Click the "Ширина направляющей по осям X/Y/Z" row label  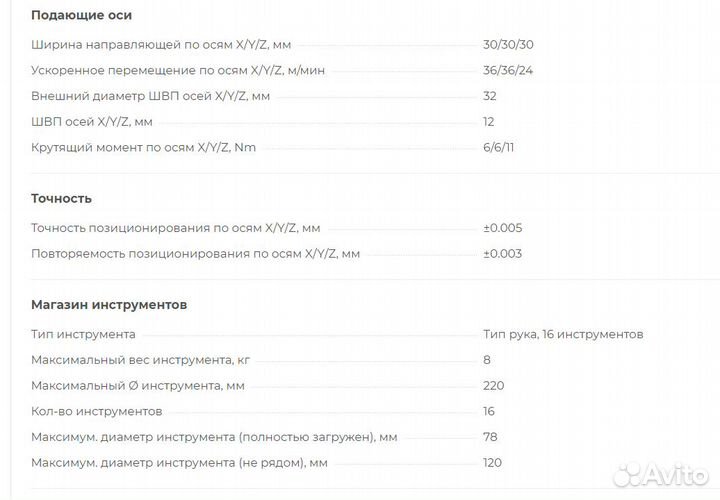point(161,45)
